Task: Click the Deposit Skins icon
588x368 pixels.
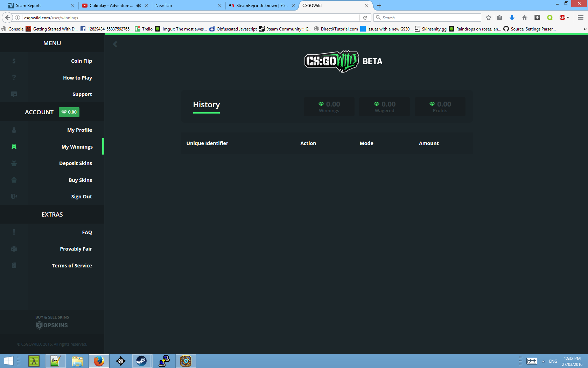Action: (14, 163)
